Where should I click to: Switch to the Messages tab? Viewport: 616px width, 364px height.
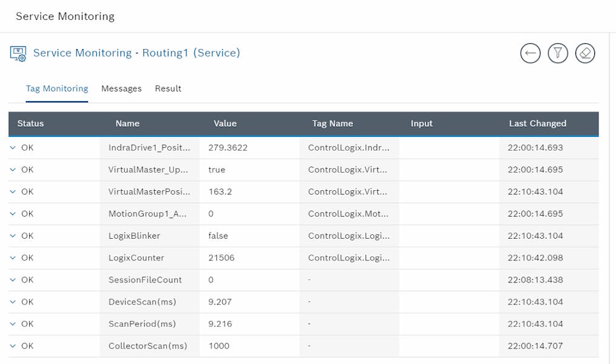point(121,88)
